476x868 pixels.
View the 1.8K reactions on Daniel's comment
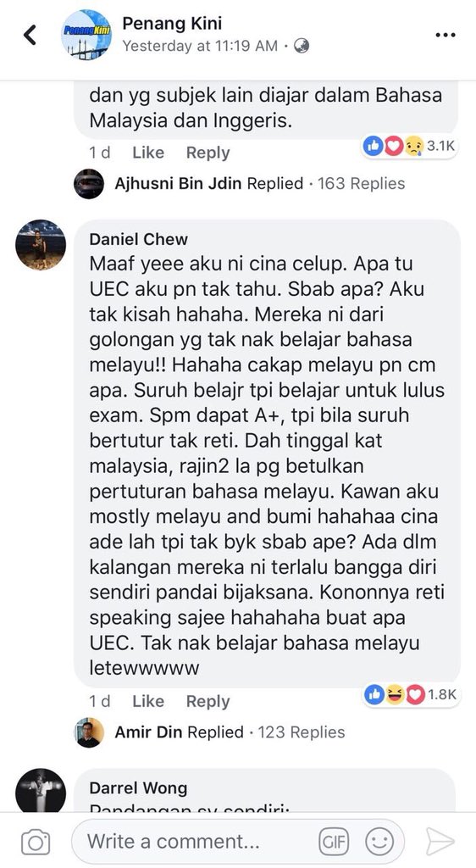410,695
